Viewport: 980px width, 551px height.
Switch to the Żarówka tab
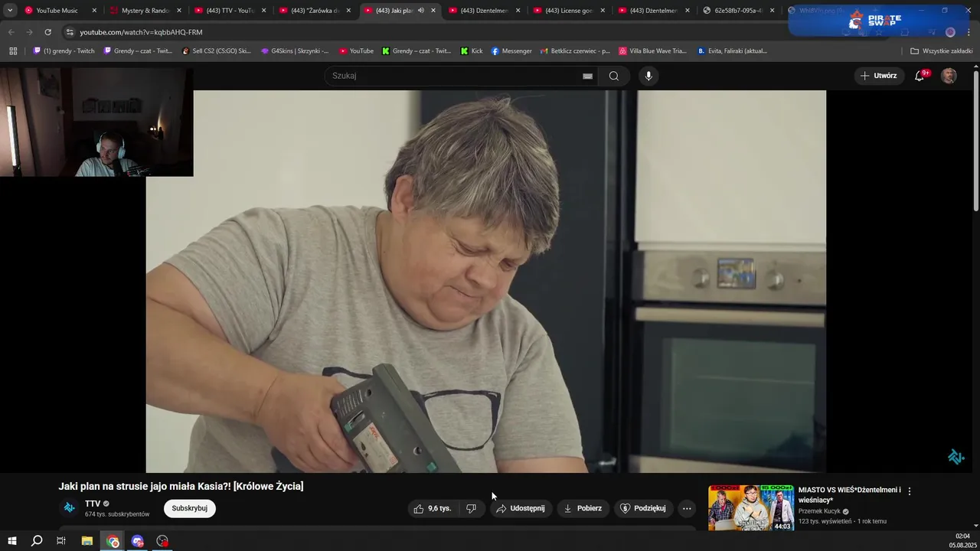click(x=315, y=11)
